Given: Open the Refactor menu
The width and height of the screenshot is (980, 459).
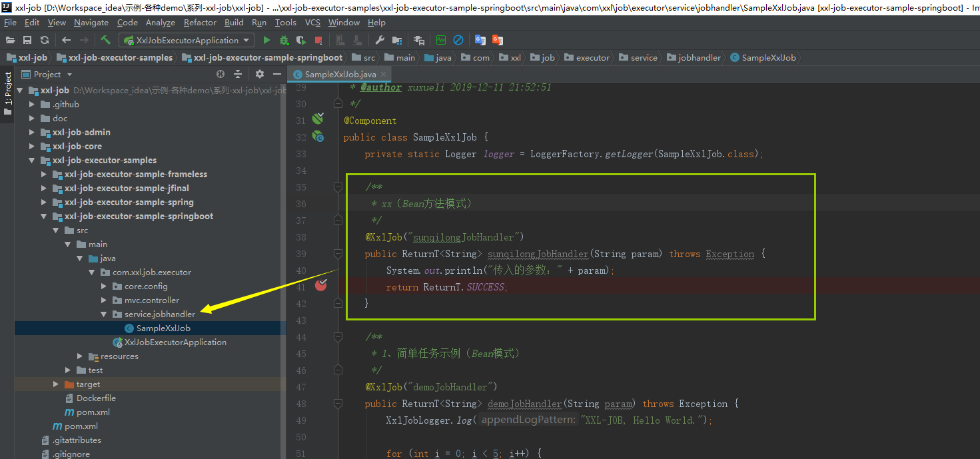Looking at the screenshot, I should click(201, 22).
